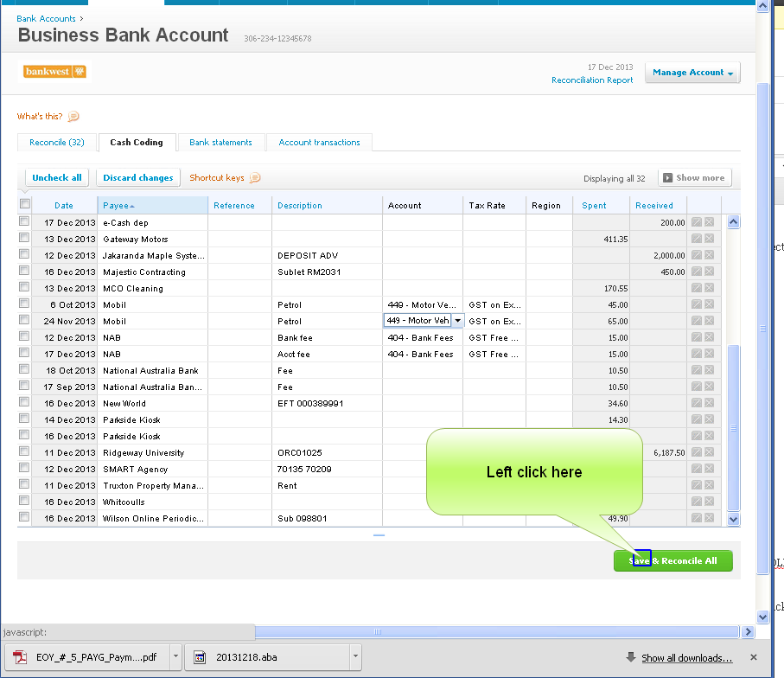Expand the 449 - Motor Veh account dropdown arrow
The height and width of the screenshot is (678, 784).
[x=457, y=321]
